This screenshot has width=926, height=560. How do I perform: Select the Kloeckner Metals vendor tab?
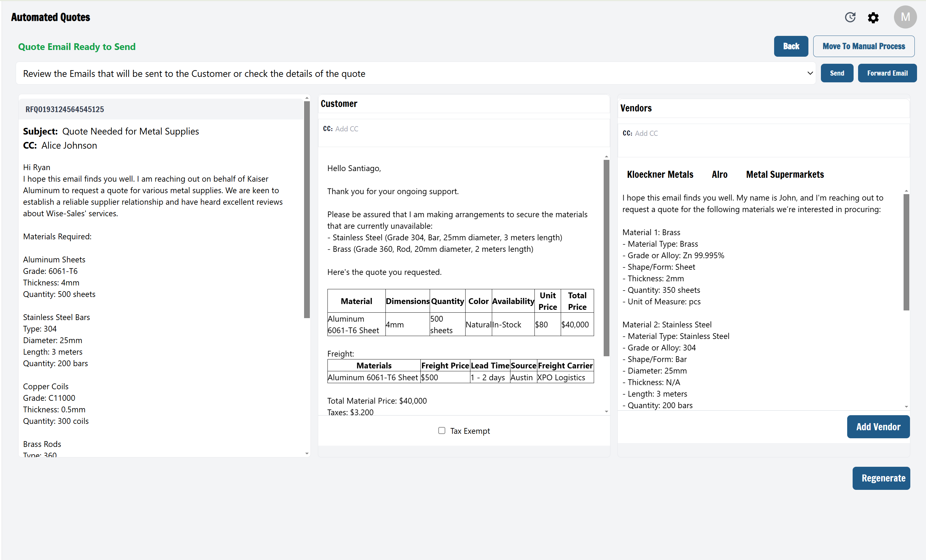(x=660, y=174)
